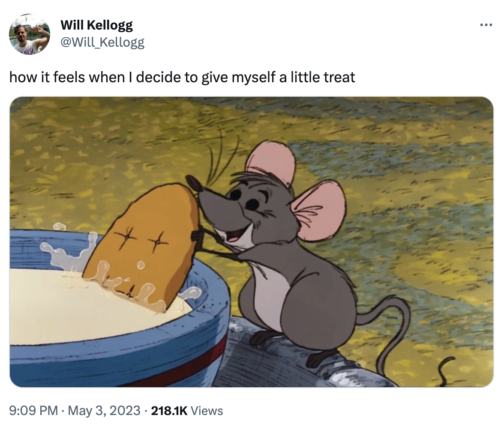Open the three-dot more options menu
The width and height of the screenshot is (504, 430).
486,25
